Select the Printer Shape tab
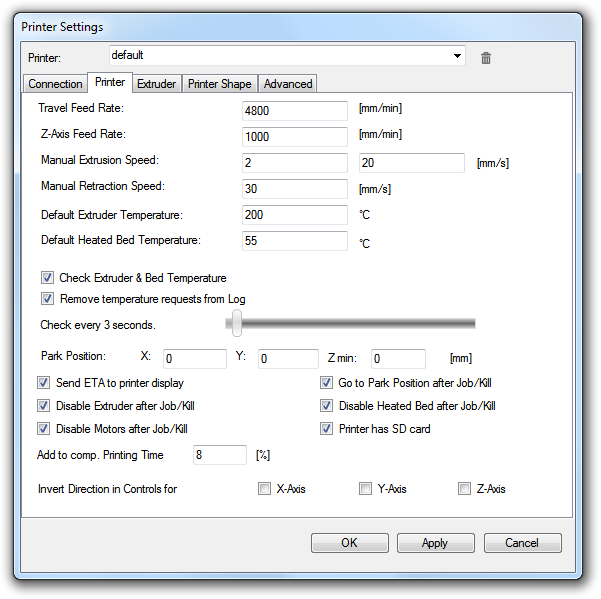The width and height of the screenshot is (601, 599). pos(220,84)
